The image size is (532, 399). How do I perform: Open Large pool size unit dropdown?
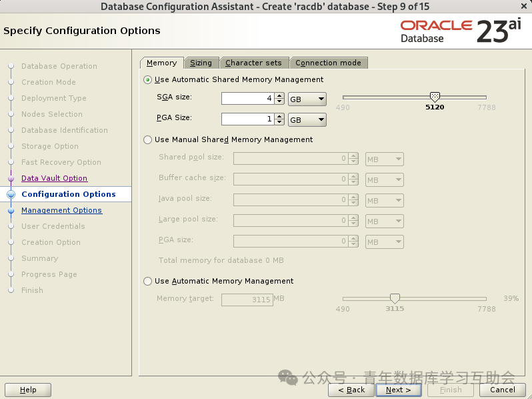click(385, 222)
